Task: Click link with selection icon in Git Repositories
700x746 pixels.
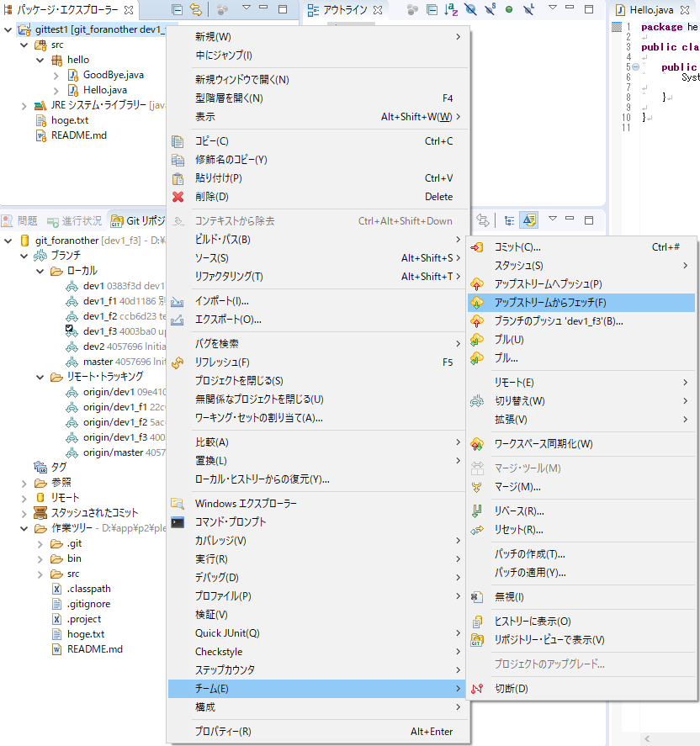Action: pos(483,220)
